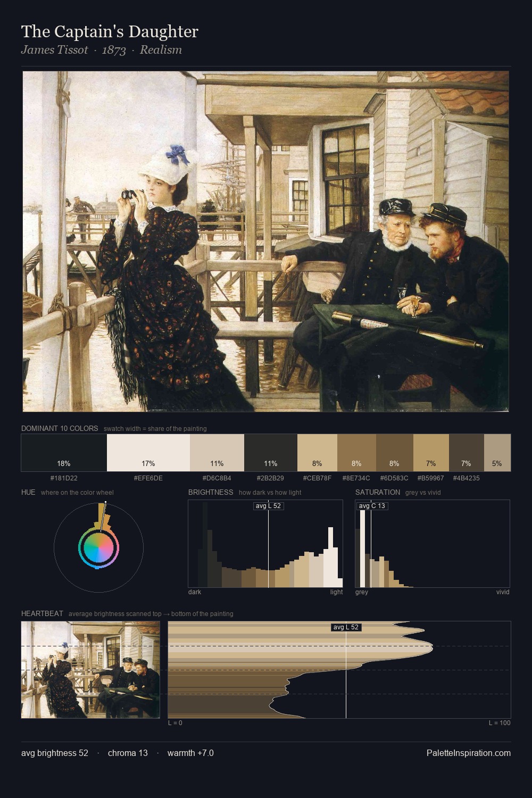Image resolution: width=532 pixels, height=798 pixels.
Task: Select the #CEB78F tan swatch
Action: (x=317, y=453)
